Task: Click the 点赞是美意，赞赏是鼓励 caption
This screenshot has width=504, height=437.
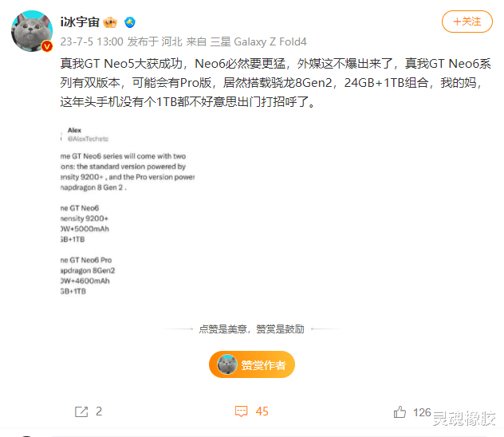Action: point(252,329)
